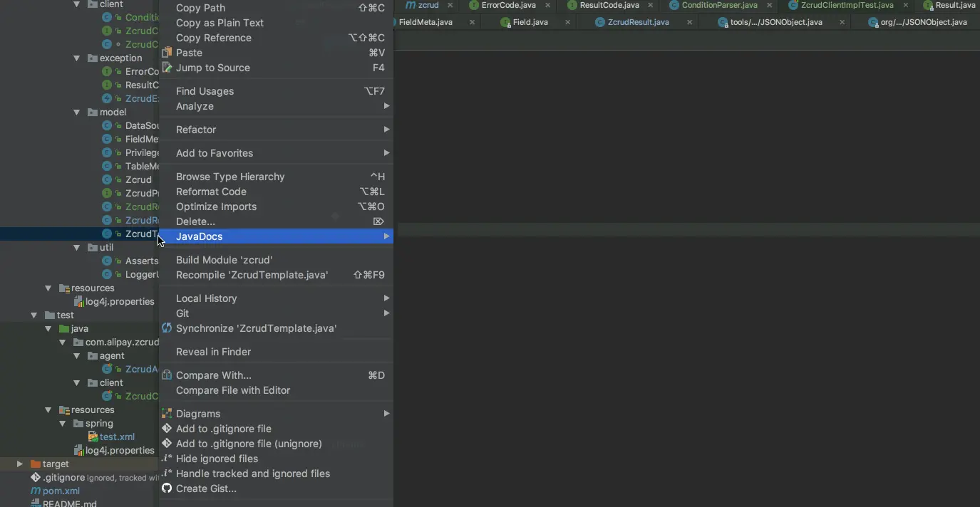Collapse the test folder

34,315
